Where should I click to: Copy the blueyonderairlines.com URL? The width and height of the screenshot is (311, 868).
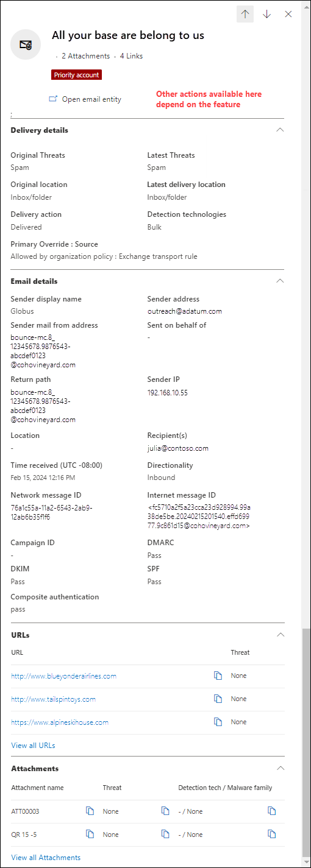[x=218, y=676]
